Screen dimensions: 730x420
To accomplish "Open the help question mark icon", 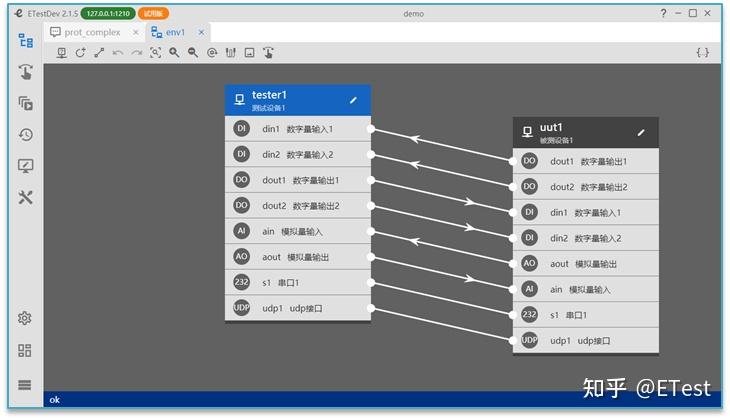I will pos(663,13).
